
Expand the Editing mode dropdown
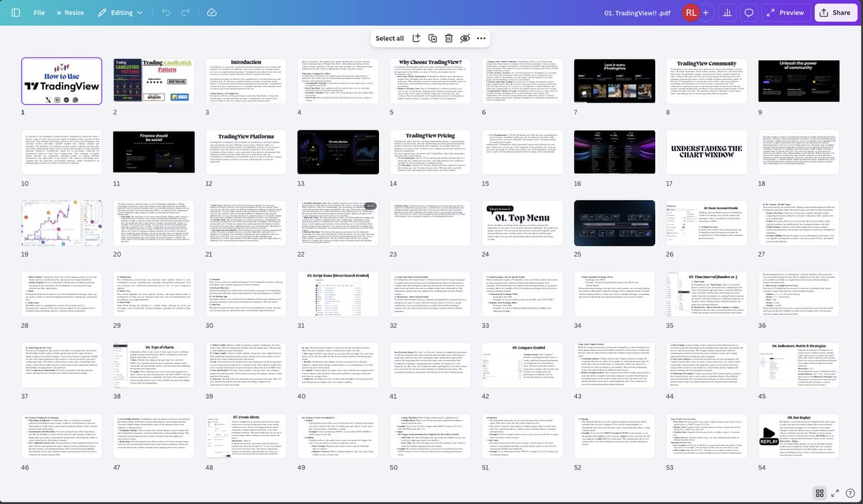(x=120, y=13)
